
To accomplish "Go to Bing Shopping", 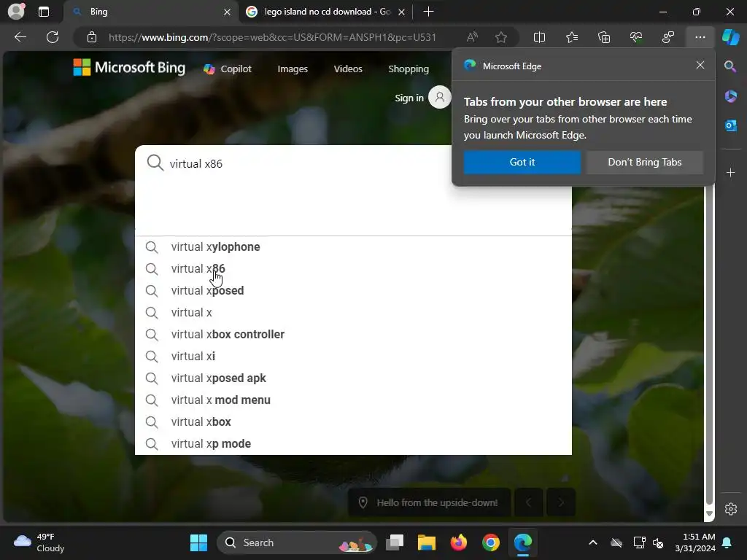I will point(409,69).
